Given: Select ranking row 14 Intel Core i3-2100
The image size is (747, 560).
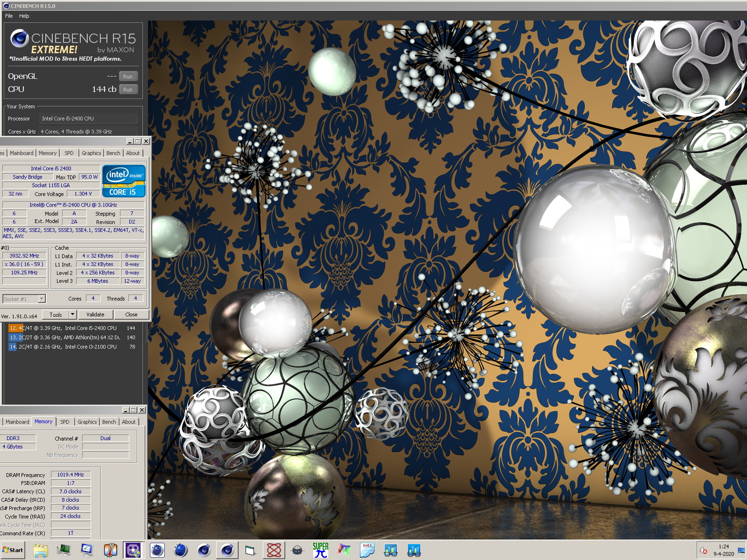Looking at the screenshot, I should click(x=72, y=347).
